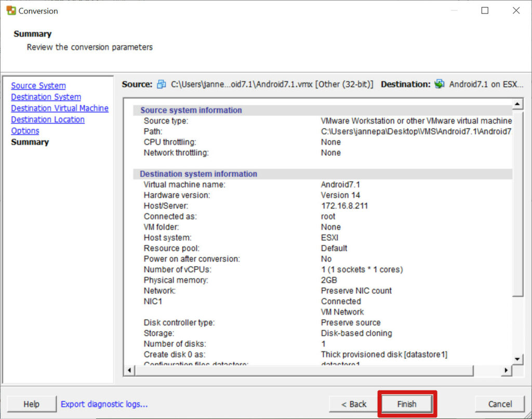The width and height of the screenshot is (532, 419).
Task: Click the Preserve NIC count value
Action: pos(356,291)
